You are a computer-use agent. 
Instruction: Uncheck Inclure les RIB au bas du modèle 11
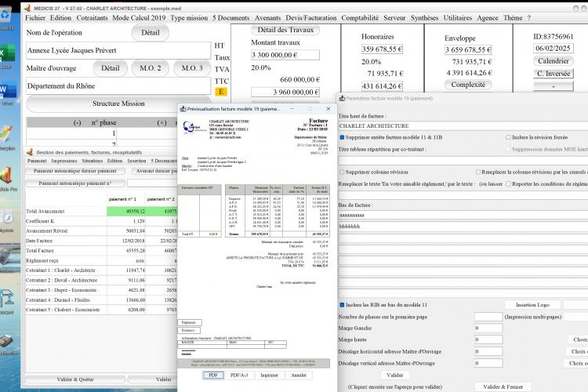342,305
